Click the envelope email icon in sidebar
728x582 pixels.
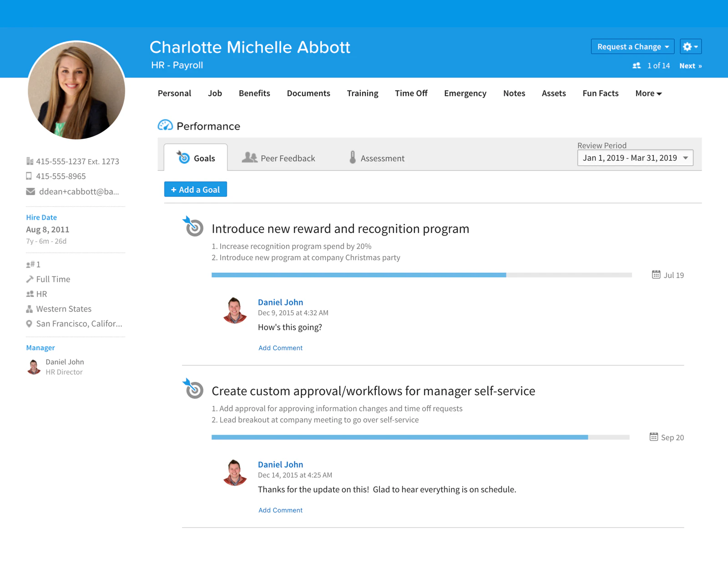click(x=30, y=191)
